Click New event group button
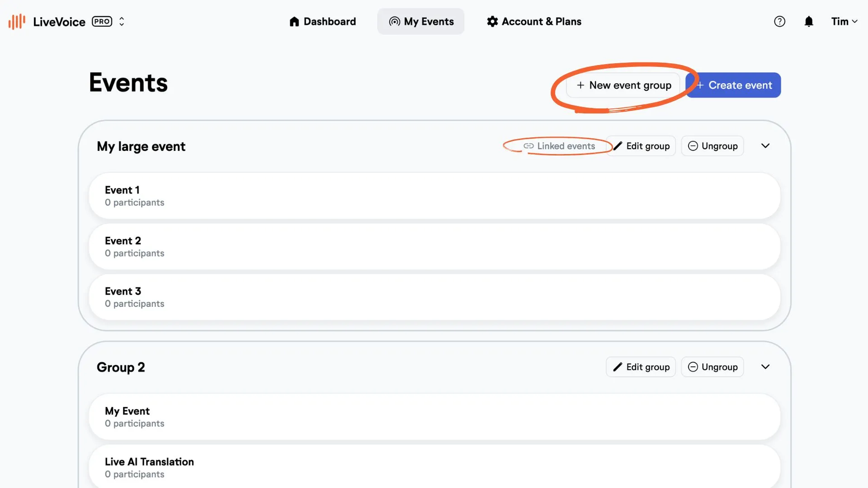This screenshot has height=488, width=868. 623,85
